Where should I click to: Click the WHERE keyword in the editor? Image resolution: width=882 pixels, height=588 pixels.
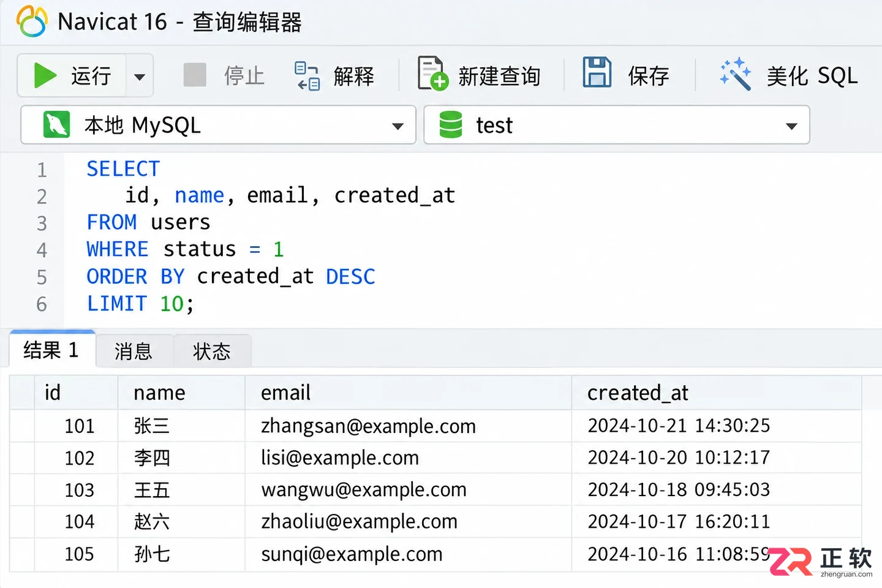118,249
